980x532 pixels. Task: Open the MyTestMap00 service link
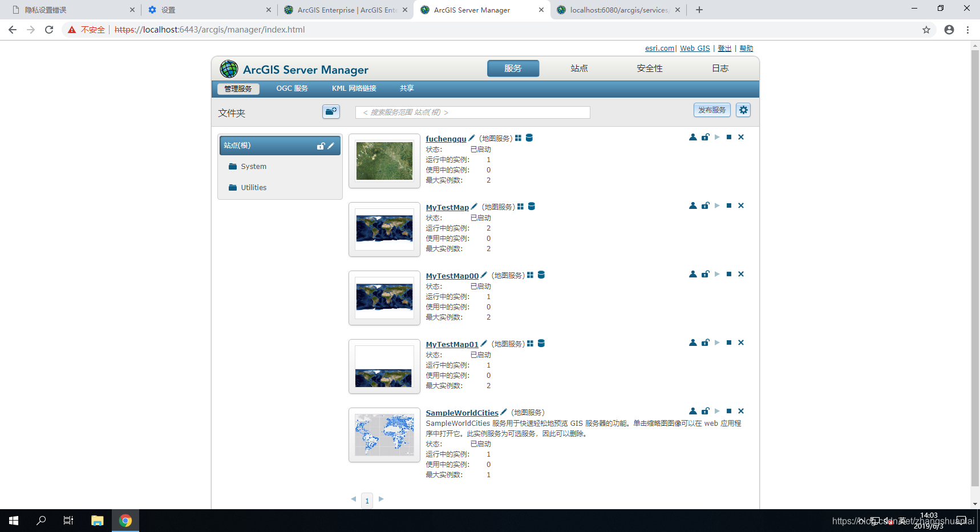point(452,276)
